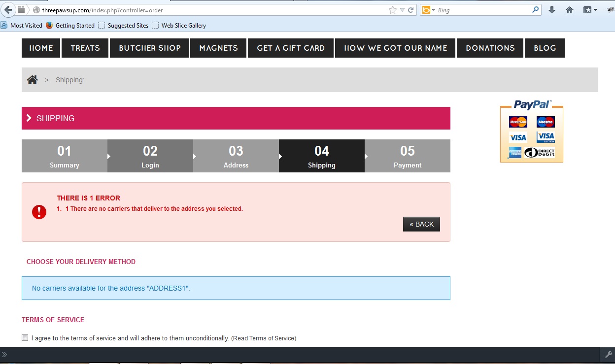
Task: Open the bookmarks menu star icon
Action: [x=590, y=10]
